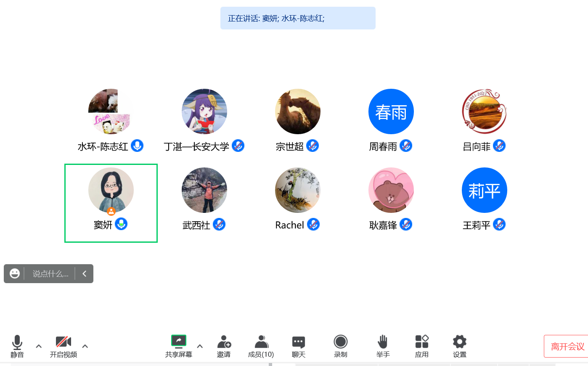588x366 pixels.
Task: Open the 应用 apps icon
Action: tap(422, 341)
